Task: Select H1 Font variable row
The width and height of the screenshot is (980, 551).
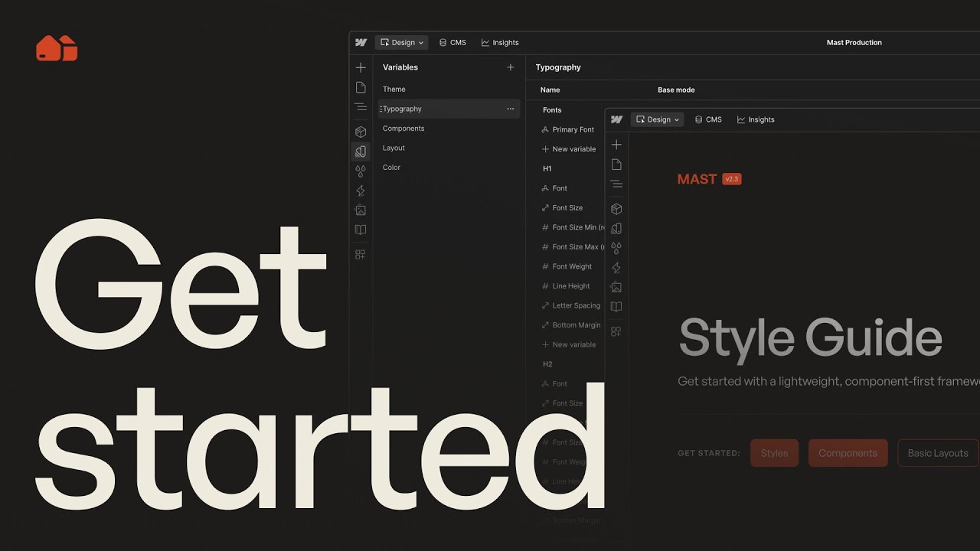Action: (x=554, y=188)
